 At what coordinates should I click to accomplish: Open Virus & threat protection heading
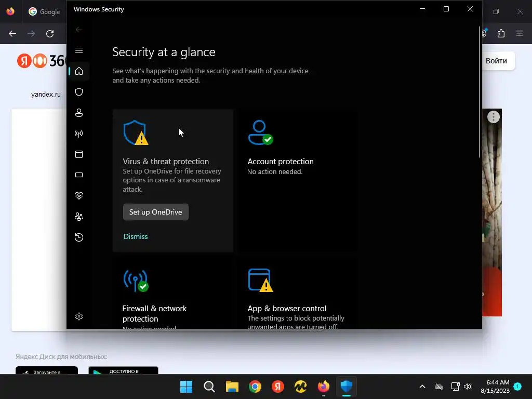click(166, 162)
